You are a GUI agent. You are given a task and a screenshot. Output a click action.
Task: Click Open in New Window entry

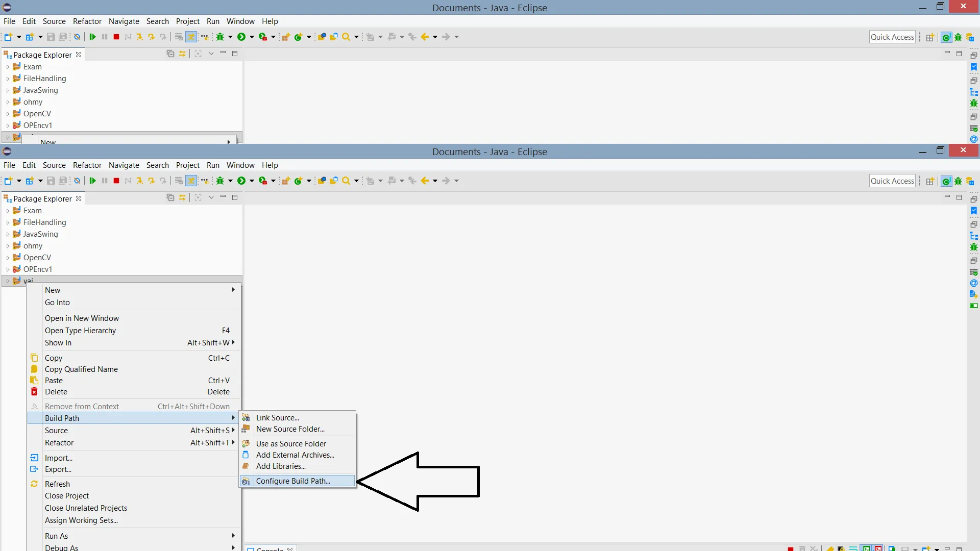tap(82, 318)
